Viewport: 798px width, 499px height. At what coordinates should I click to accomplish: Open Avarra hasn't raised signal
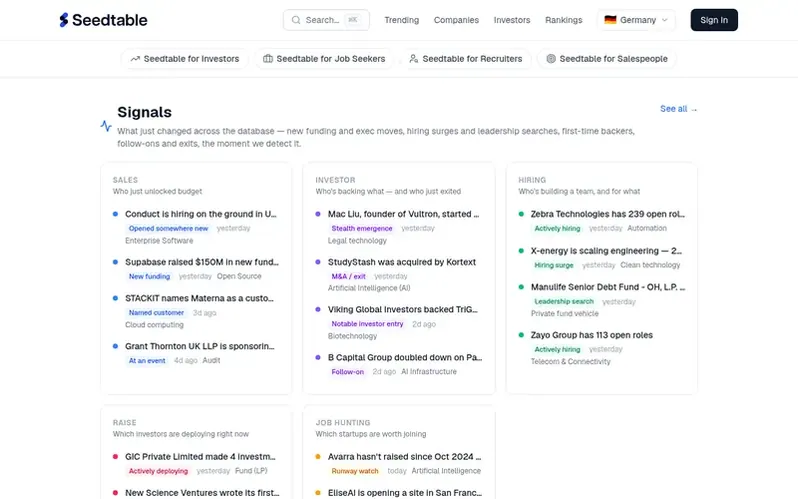click(x=405, y=456)
